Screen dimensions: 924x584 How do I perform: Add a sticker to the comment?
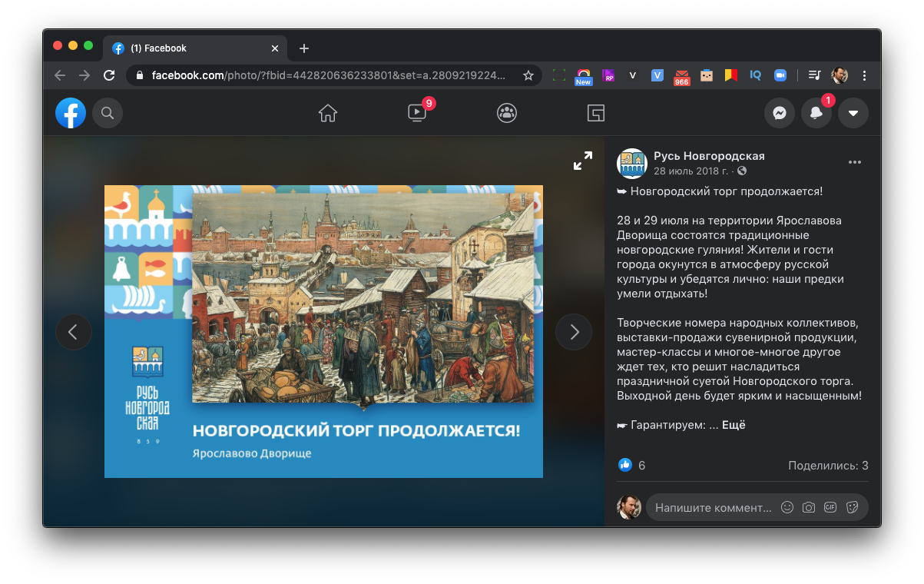(852, 507)
